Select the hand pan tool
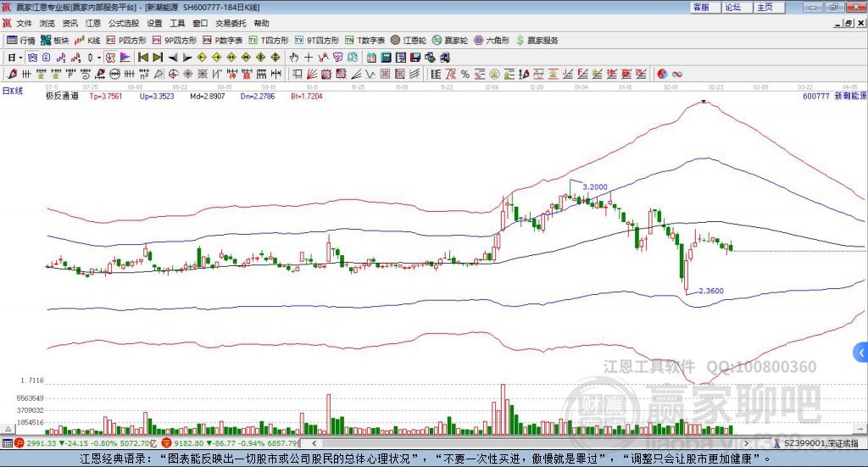The height and width of the screenshot is (467, 868). [293, 58]
